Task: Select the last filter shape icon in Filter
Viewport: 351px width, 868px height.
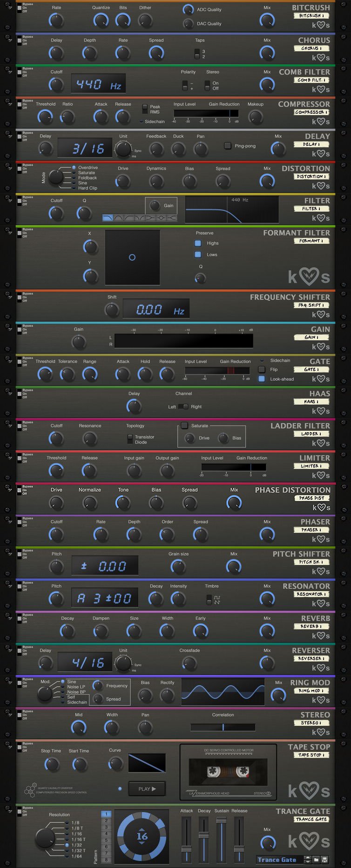Action: click(x=172, y=218)
